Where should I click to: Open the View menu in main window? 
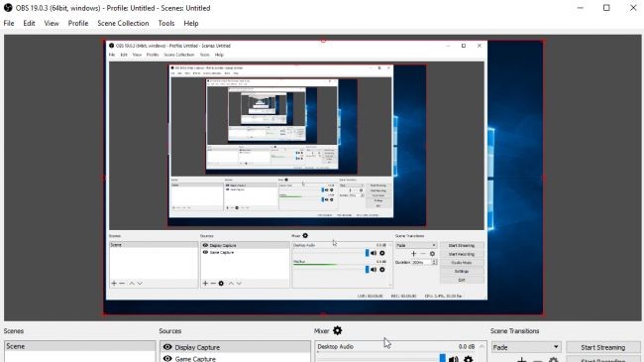pyautogui.click(x=52, y=23)
